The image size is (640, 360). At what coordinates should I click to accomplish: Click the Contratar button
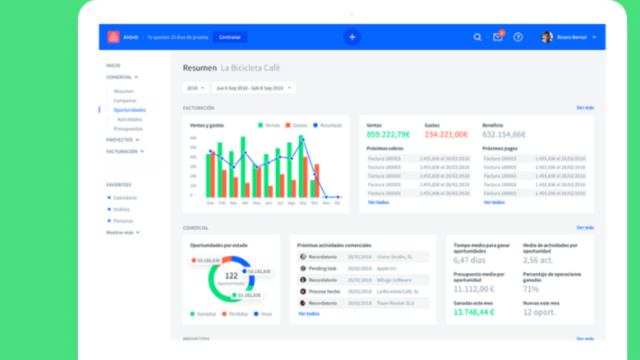tap(230, 37)
